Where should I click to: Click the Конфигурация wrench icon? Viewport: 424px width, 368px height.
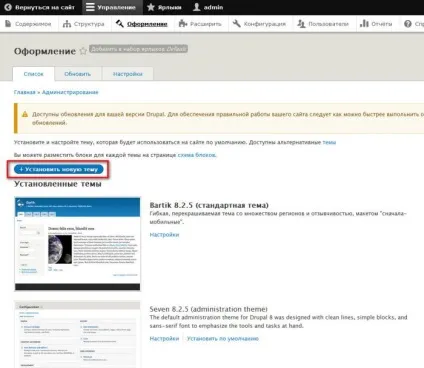pos(237,24)
